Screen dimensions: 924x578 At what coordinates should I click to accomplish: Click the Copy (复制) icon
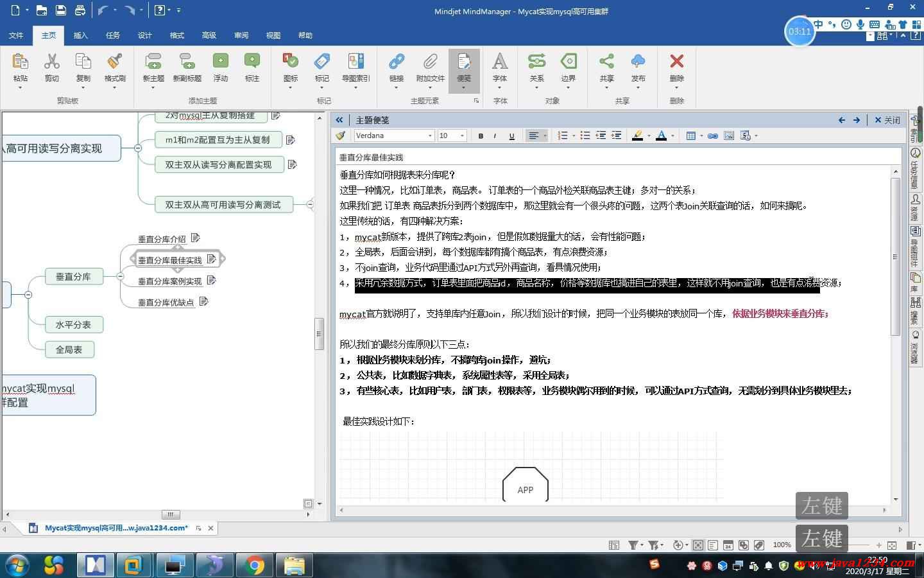pyautogui.click(x=83, y=62)
